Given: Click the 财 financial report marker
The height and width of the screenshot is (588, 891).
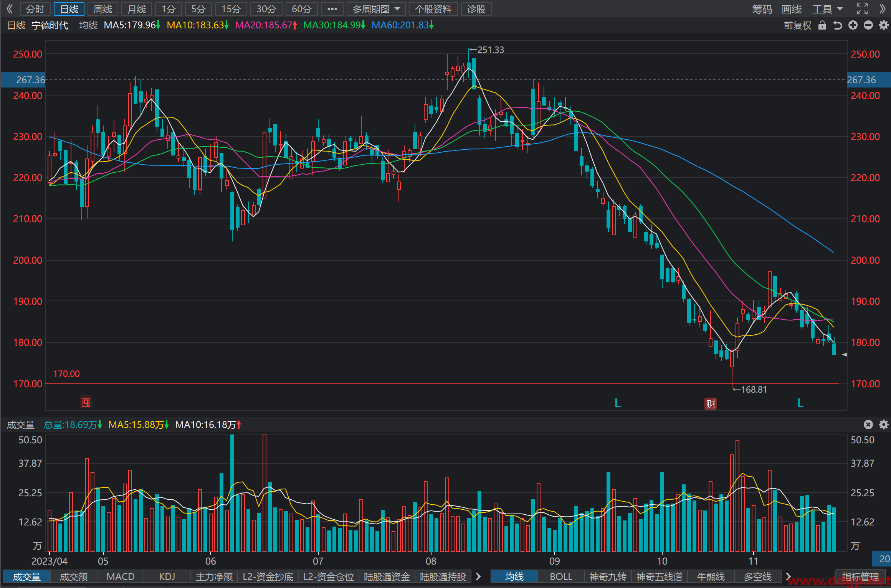Looking at the screenshot, I should (711, 404).
